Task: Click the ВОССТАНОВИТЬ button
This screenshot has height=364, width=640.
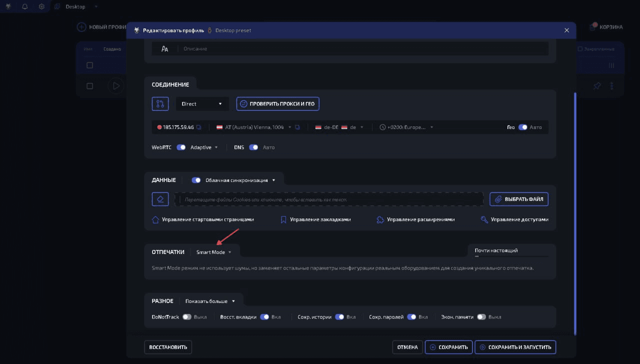Action: pyautogui.click(x=168, y=347)
